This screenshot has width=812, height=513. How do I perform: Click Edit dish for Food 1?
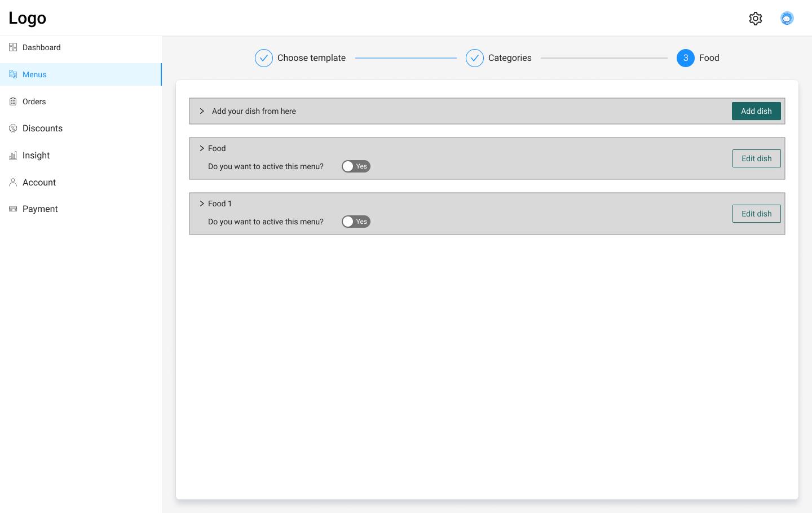point(757,214)
